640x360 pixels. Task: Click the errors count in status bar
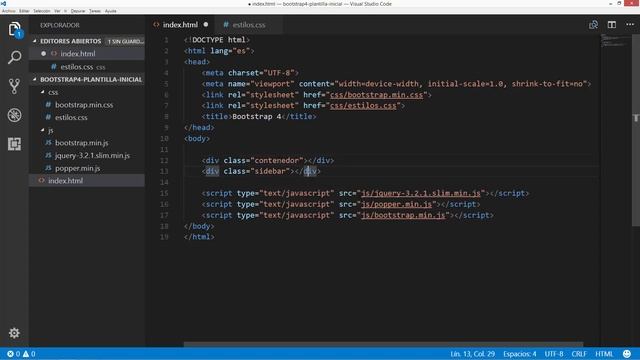point(13,354)
